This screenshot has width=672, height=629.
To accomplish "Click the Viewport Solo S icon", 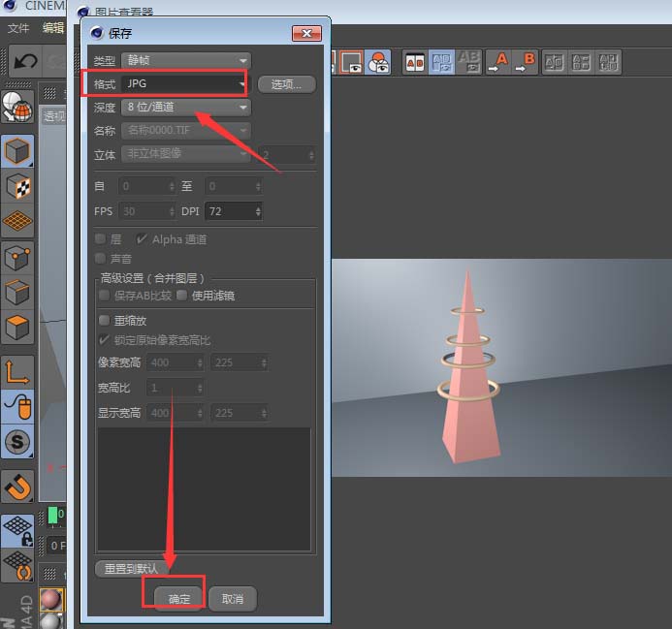I will point(17,441).
